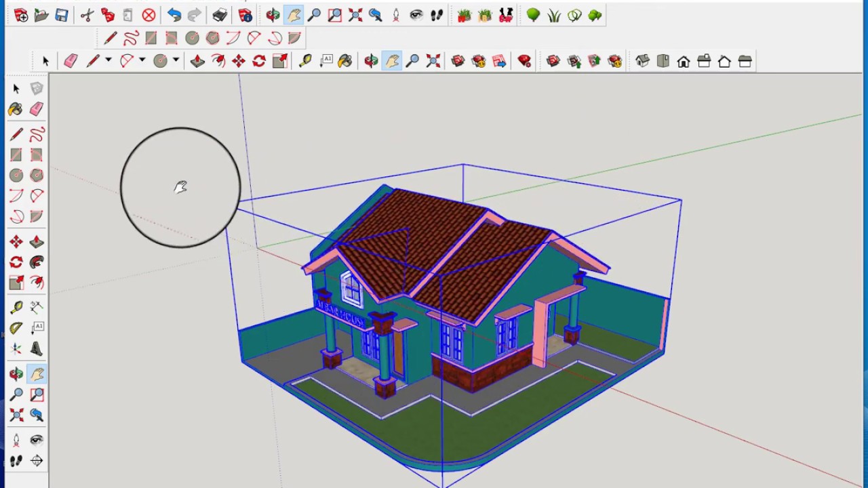The image size is (868, 488).
Task: Choose the Dimension tool in the left toolbar
Action: coord(37,308)
